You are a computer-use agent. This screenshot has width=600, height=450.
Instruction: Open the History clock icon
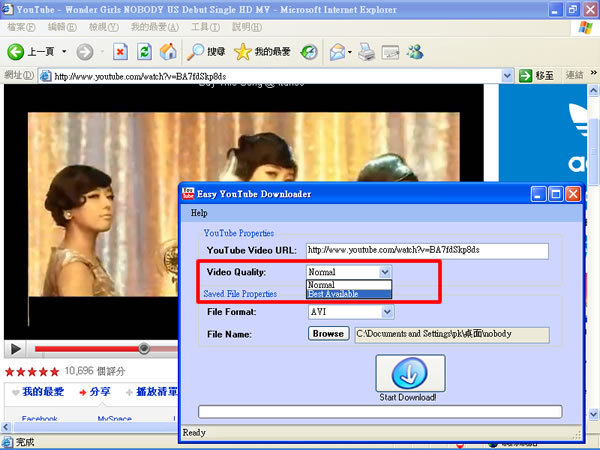[x=309, y=52]
